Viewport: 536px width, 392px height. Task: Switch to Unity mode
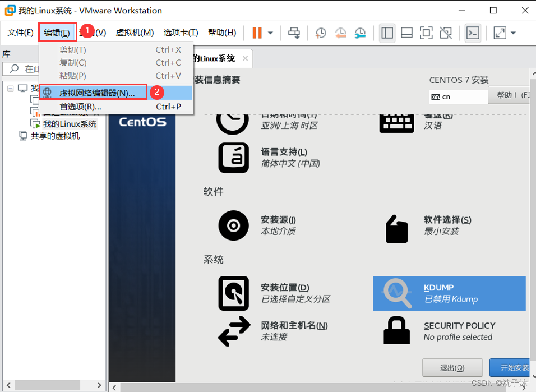tap(446, 33)
